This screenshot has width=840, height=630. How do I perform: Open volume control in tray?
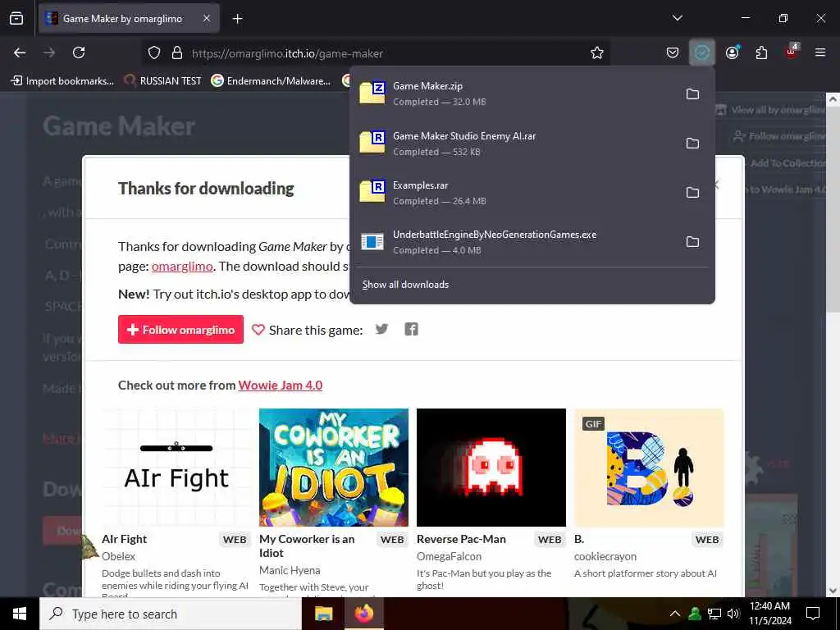pos(733,614)
